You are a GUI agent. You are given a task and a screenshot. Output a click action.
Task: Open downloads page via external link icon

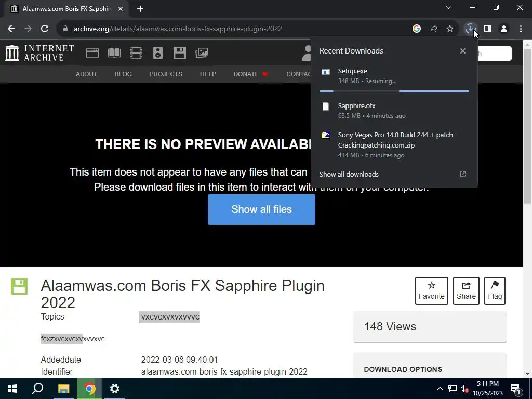coord(463,174)
